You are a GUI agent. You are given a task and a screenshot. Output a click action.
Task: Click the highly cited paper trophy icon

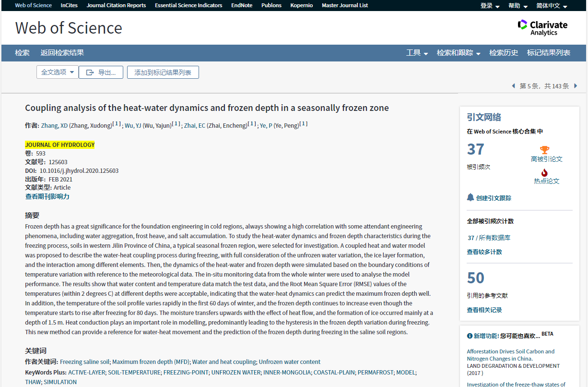pos(544,150)
